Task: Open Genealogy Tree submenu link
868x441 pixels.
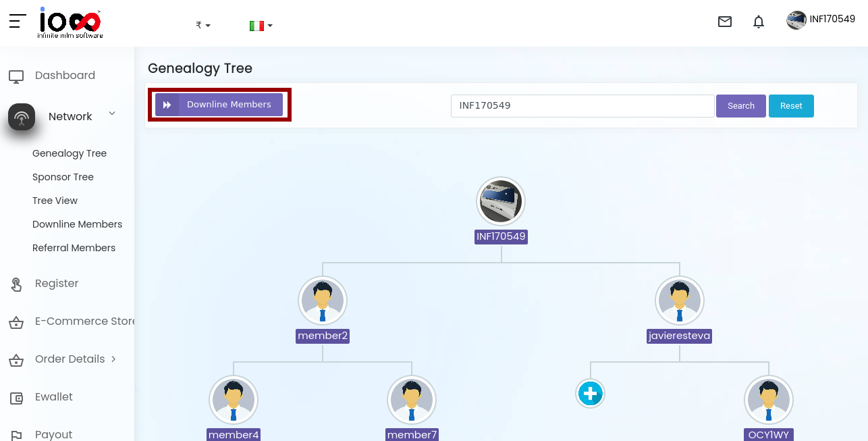Action: (70, 153)
